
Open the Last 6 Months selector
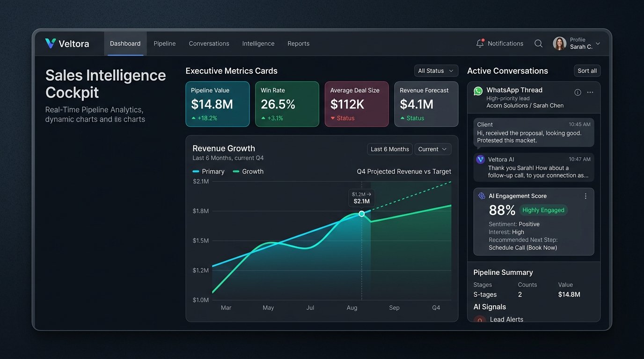click(x=390, y=149)
